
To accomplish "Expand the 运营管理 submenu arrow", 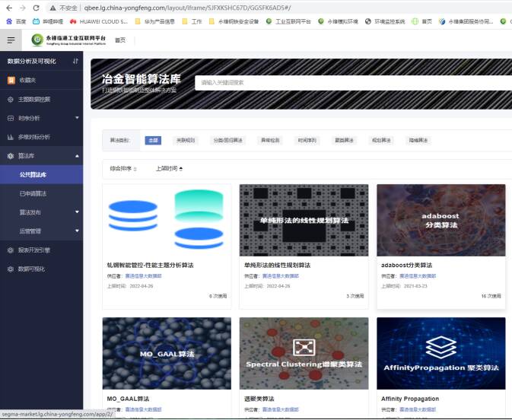I will (x=77, y=231).
